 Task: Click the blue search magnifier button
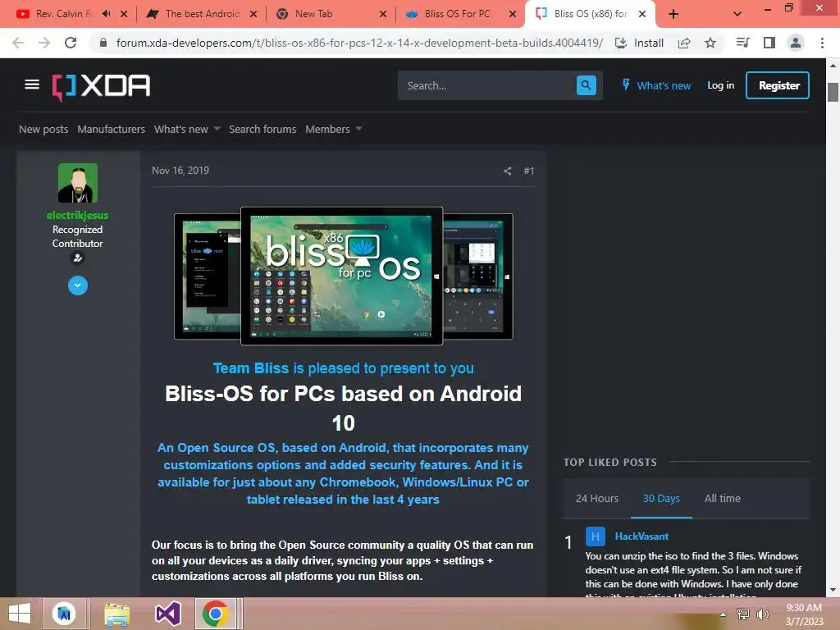tap(586, 85)
